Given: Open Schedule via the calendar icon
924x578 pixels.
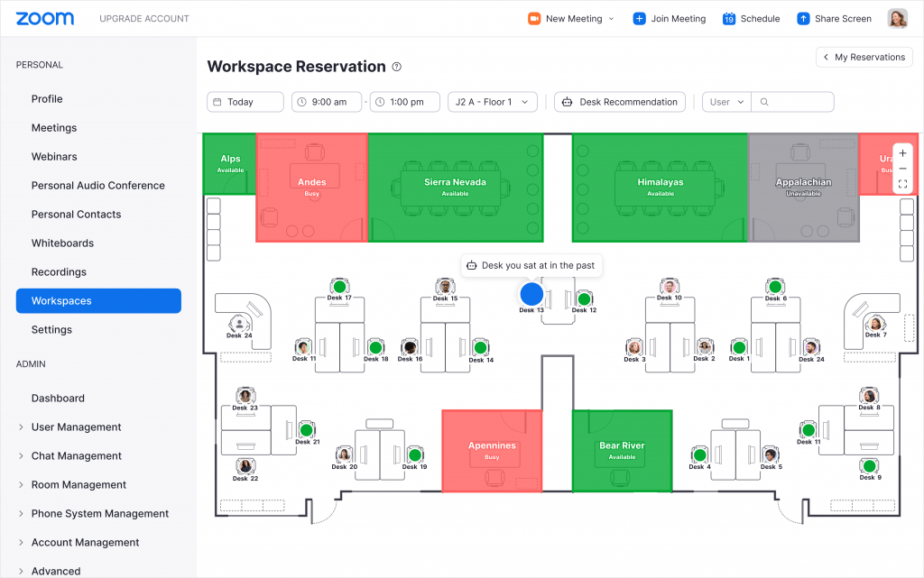Looking at the screenshot, I should coord(728,18).
